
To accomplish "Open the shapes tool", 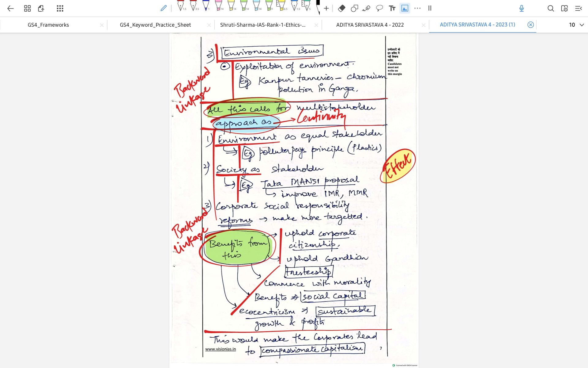I will pos(354,8).
